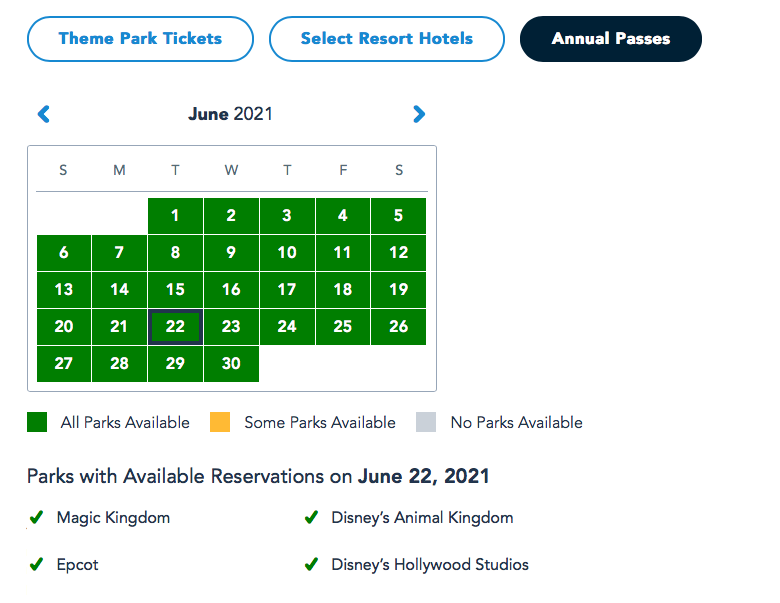Screen dimensions: 780x603
Task: Click the Magic Kingdom park name
Action: (113, 518)
